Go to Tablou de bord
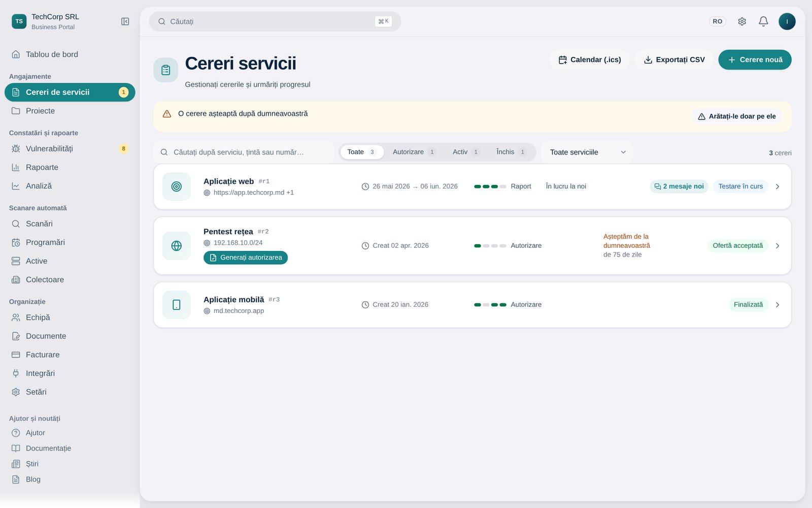 click(x=70, y=54)
